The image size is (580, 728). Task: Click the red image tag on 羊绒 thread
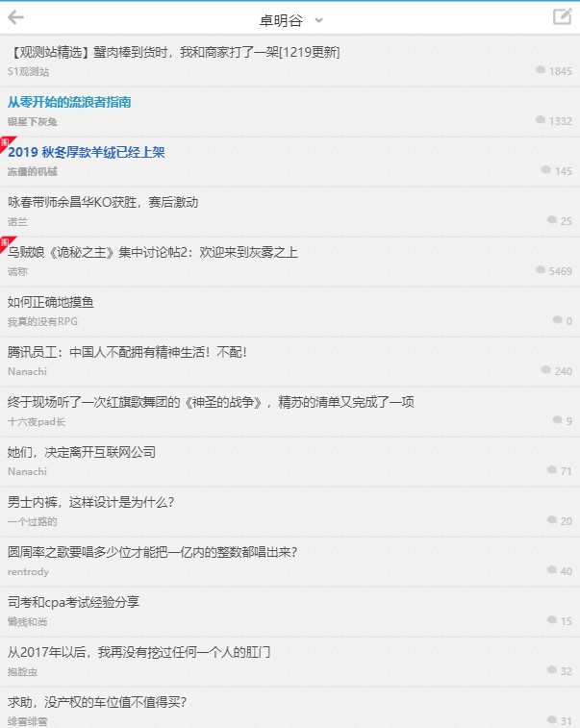7,143
